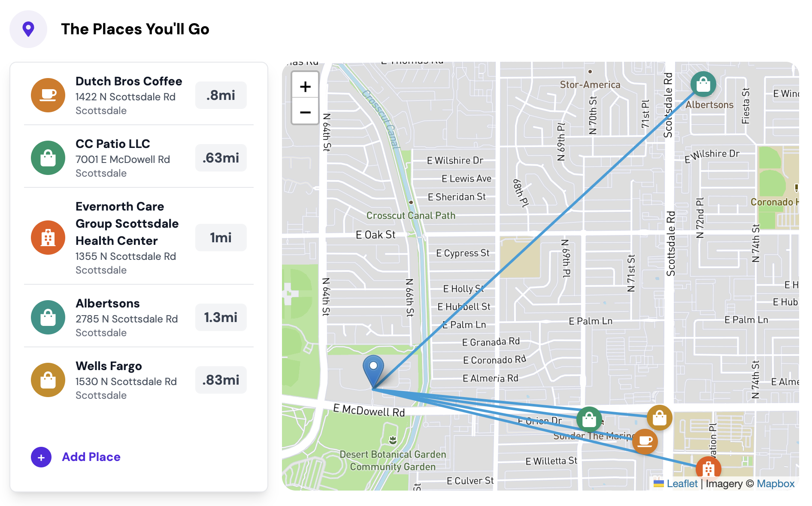Viewport: 812px width, 506px height.
Task: Click the 1.3mi distance badge for Albertsons
Action: tap(221, 317)
